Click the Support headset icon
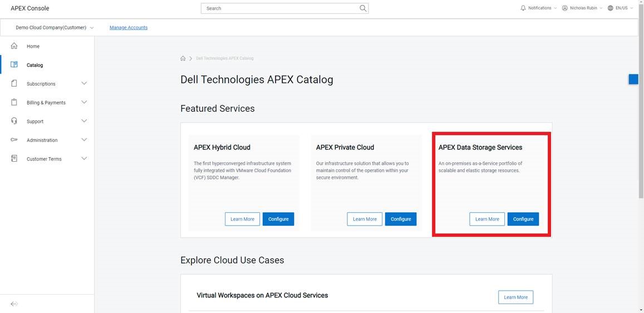 pos(14,121)
